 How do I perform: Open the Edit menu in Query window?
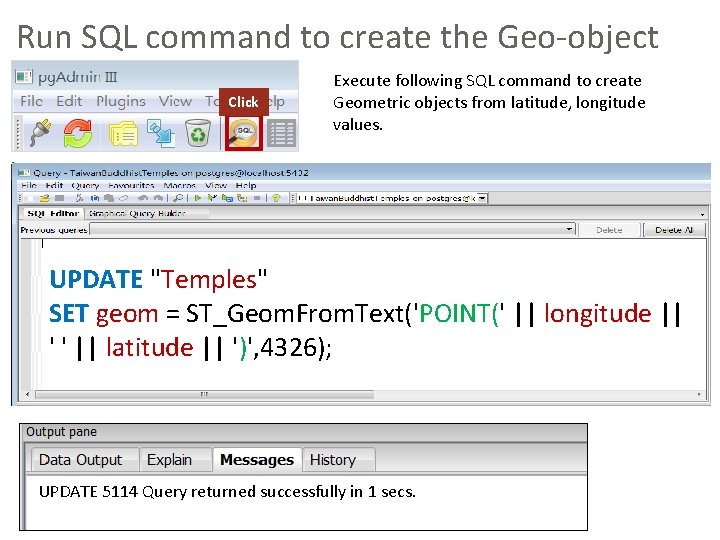[54, 186]
